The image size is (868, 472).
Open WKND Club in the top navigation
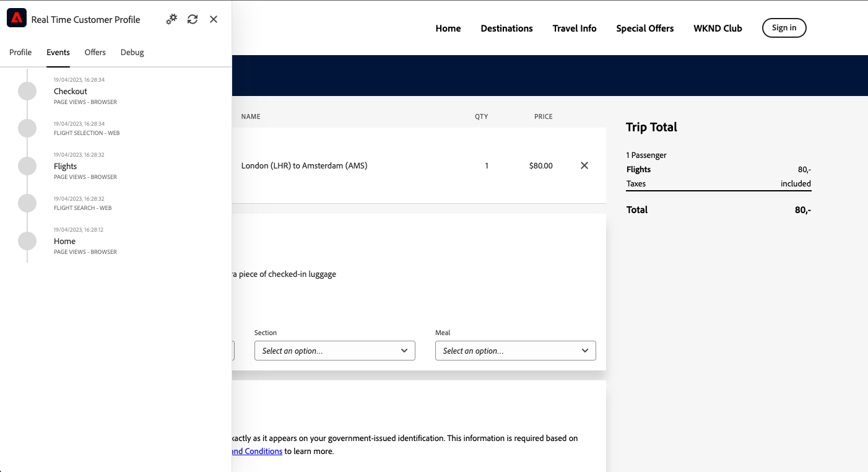pos(718,28)
